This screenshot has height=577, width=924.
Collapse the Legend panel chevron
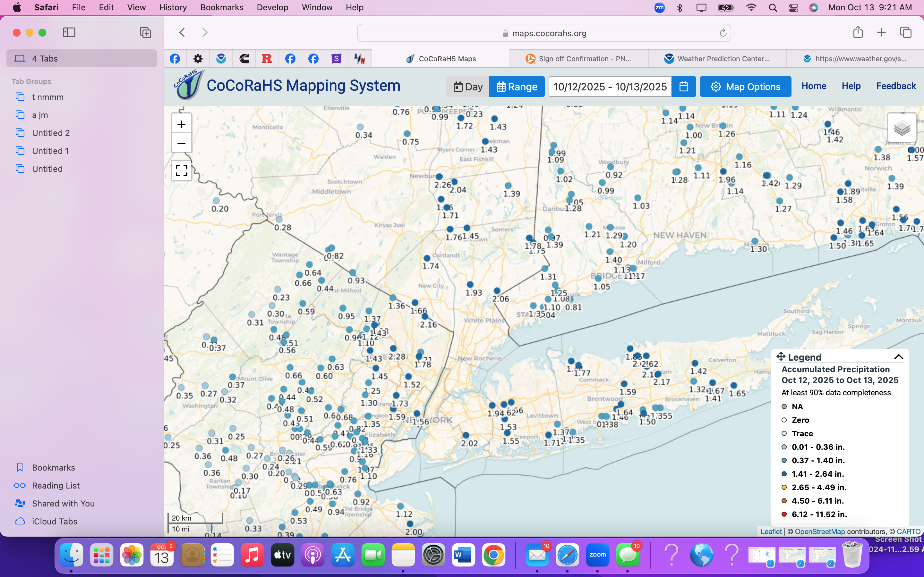click(x=898, y=357)
